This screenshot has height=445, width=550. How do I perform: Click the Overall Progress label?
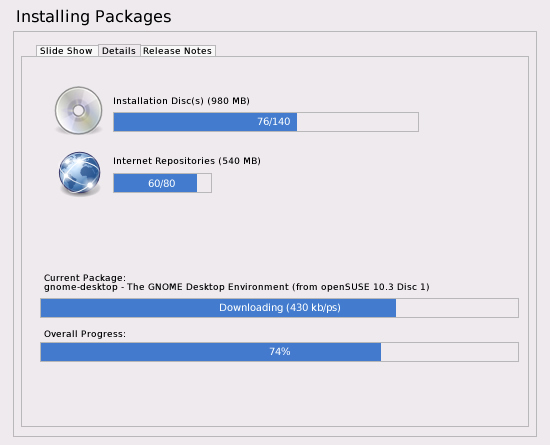point(85,334)
